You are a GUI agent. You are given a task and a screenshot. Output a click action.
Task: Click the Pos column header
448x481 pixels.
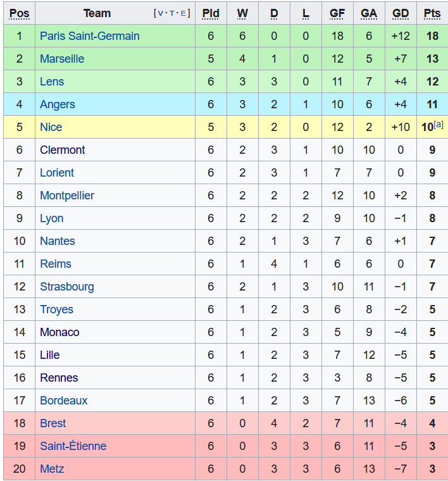[19, 13]
